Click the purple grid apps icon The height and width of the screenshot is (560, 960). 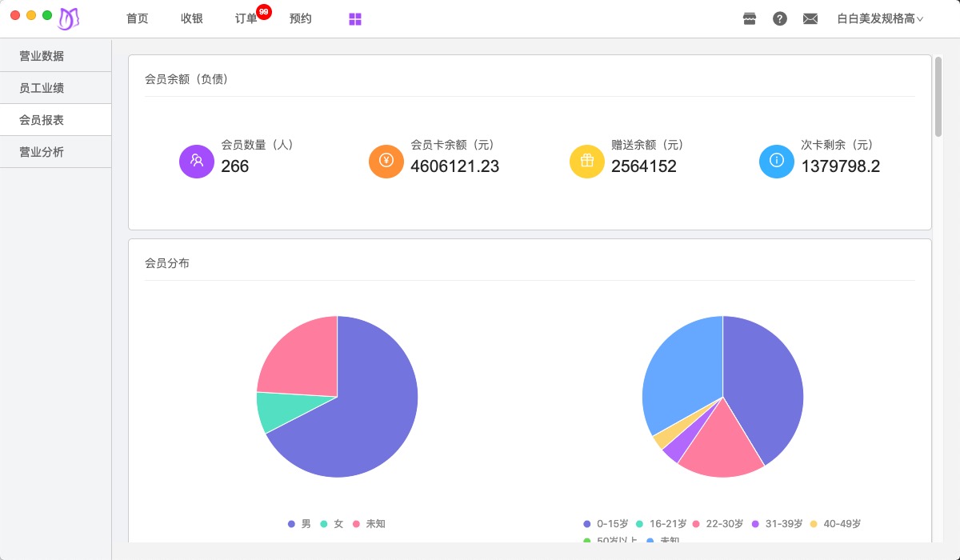(x=355, y=19)
